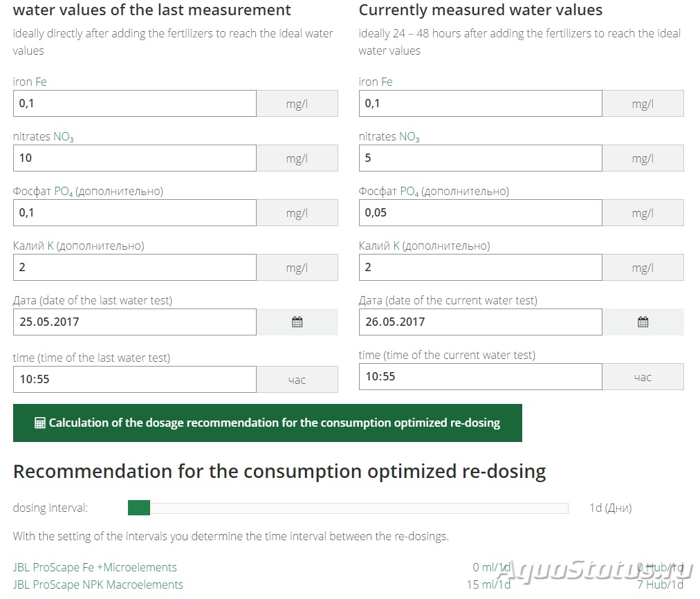Edit last measurement potassium K field
This screenshot has width=700, height=599.
[135, 268]
